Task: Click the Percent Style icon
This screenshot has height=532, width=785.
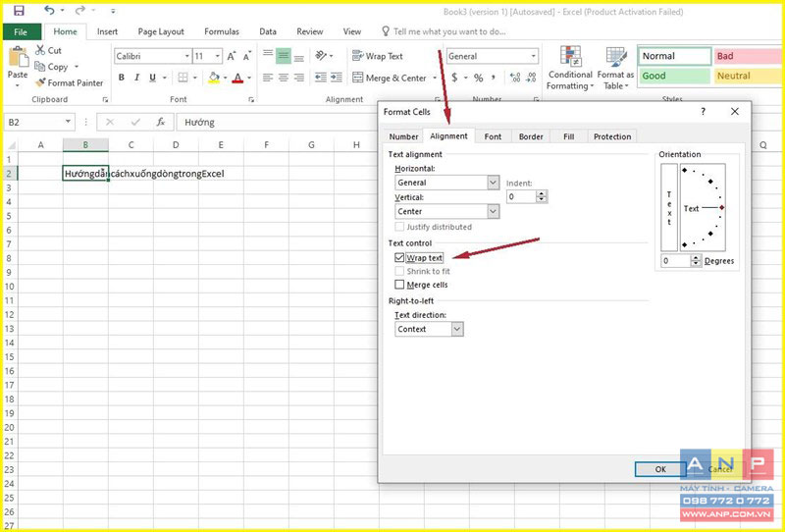Action: point(479,78)
